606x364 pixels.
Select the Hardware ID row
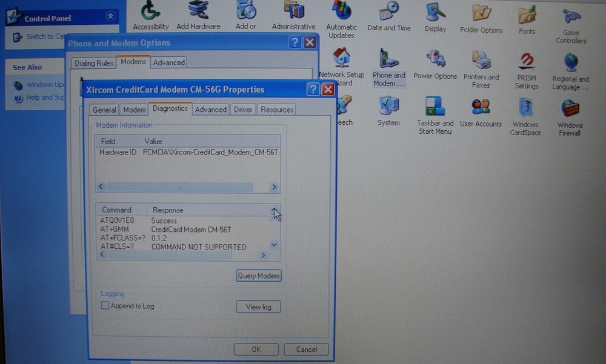tap(188, 152)
